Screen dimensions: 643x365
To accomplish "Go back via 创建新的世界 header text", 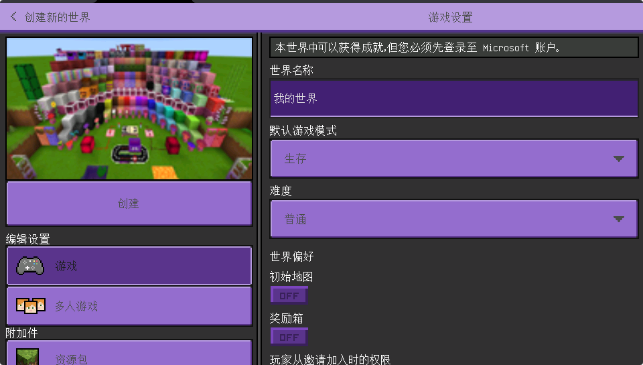I will coord(57,17).
